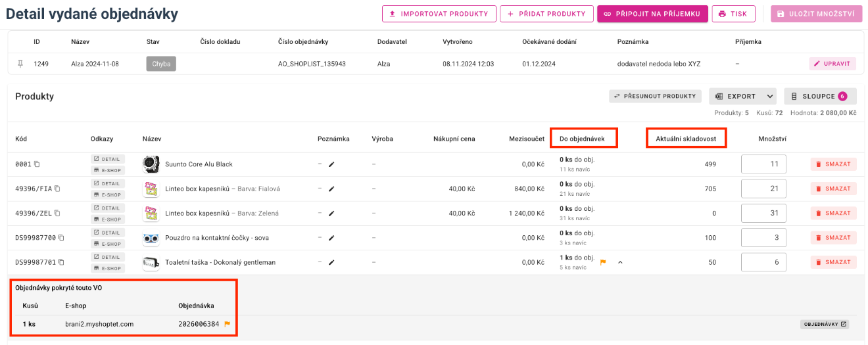Click the orange flag next to order 2026006384
Viewport: 868px width, 345px height.
(x=228, y=324)
